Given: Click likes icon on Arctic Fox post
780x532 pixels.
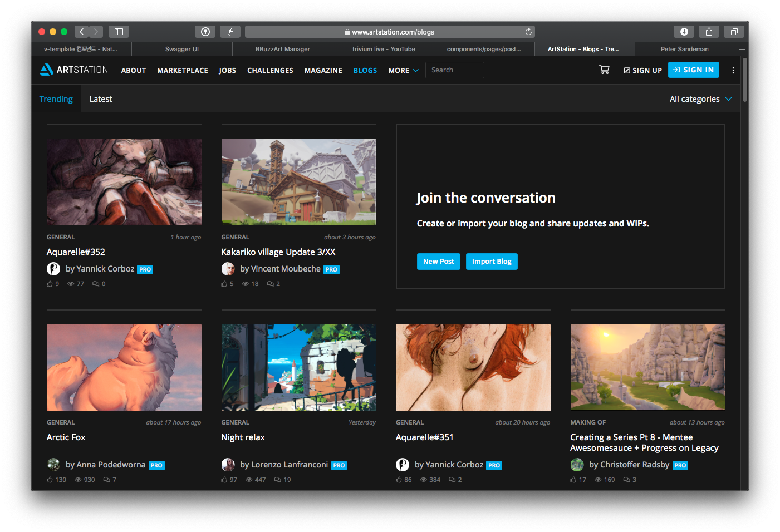Looking at the screenshot, I should pos(50,480).
